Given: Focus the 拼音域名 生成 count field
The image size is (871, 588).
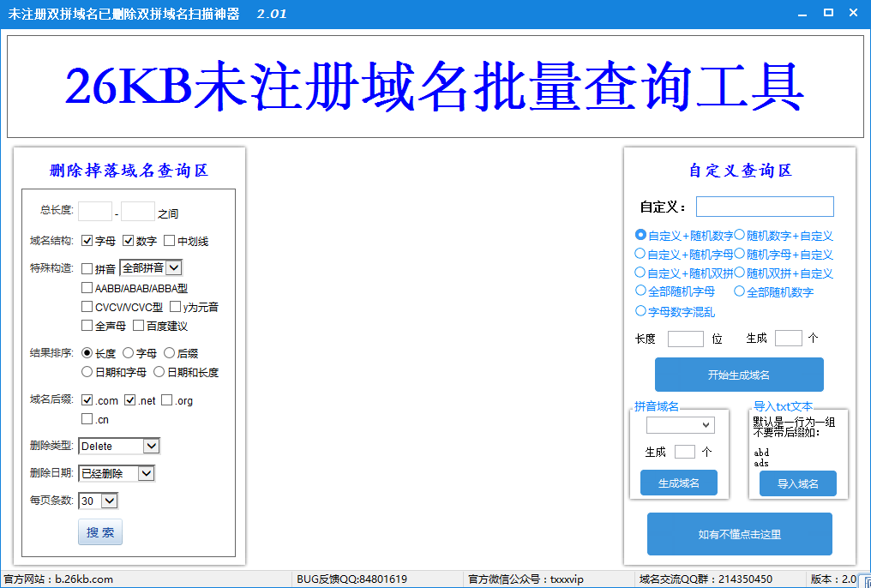Looking at the screenshot, I should [685, 452].
